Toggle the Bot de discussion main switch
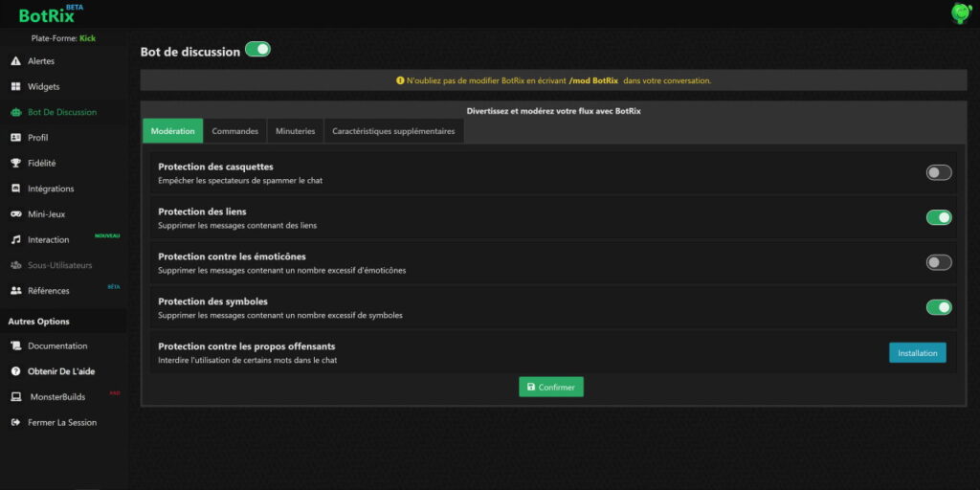980x490 pixels. pyautogui.click(x=257, y=50)
